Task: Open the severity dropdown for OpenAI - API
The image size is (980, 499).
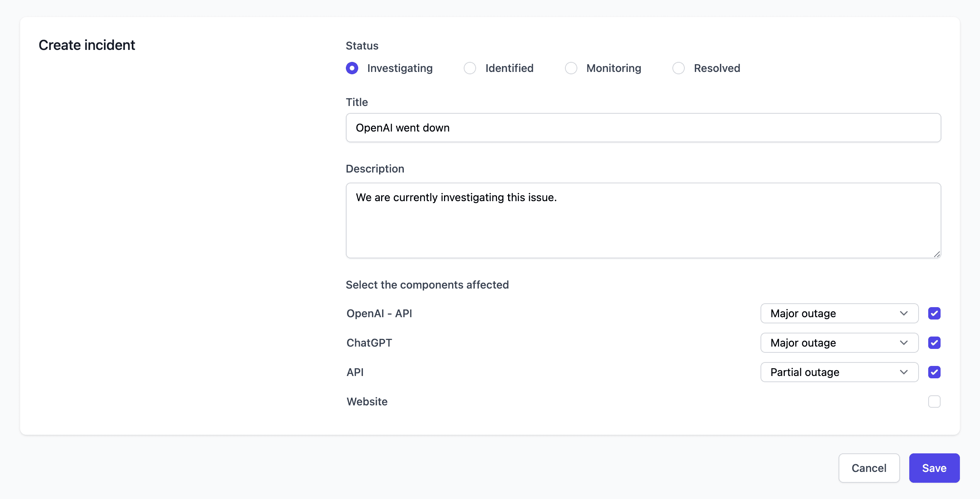Action: coord(839,313)
